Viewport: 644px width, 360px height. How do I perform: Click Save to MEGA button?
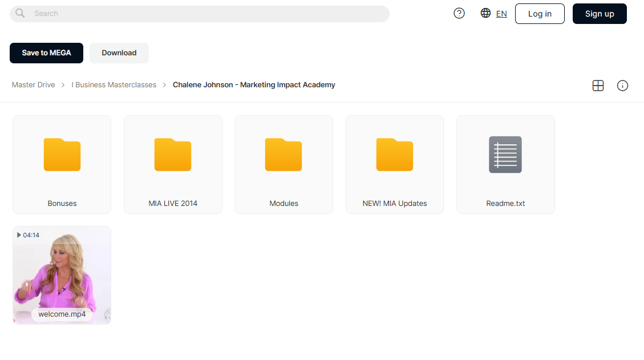46,53
